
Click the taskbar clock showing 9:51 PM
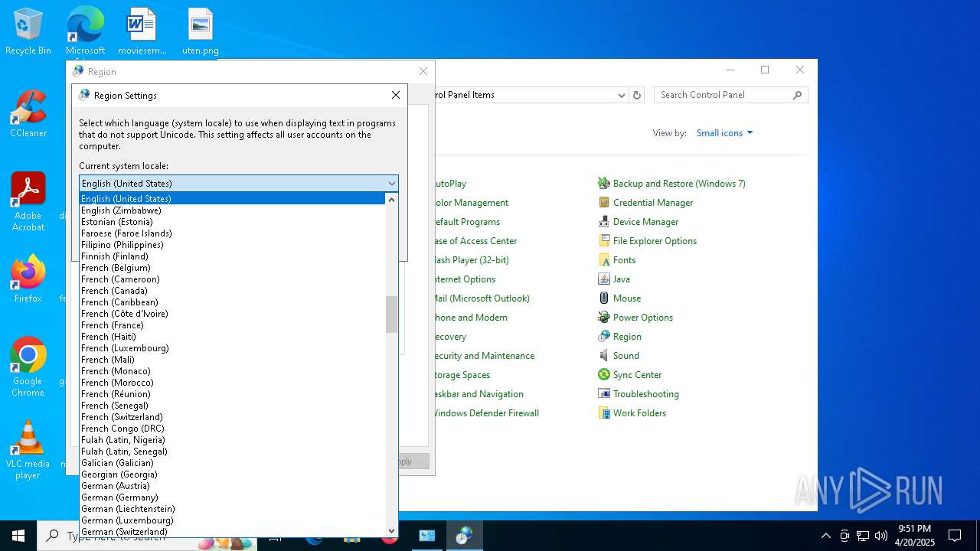[915, 536]
